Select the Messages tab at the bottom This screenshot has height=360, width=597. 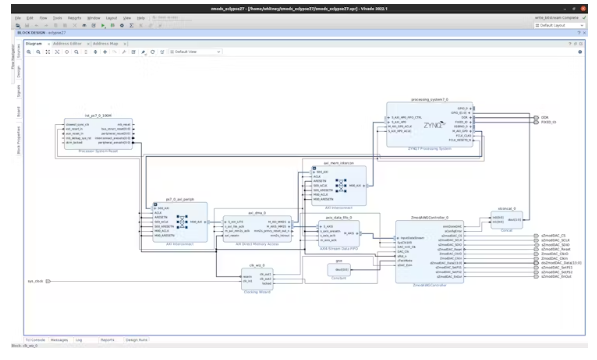point(59,340)
